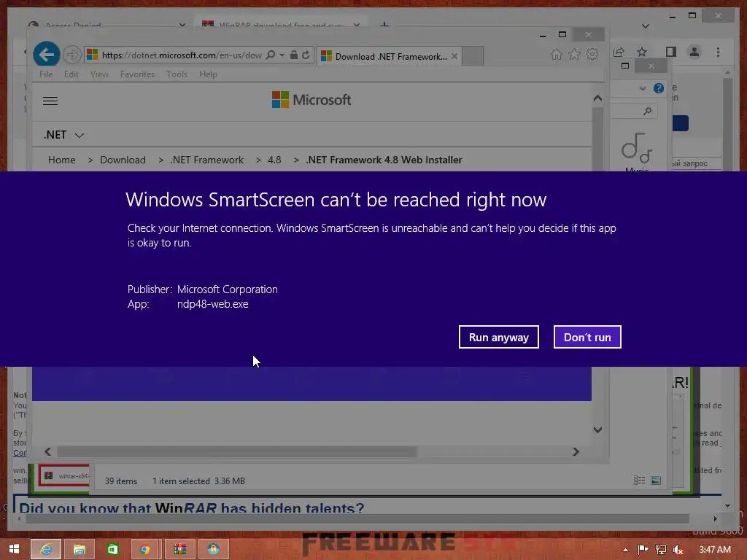Click the muted volume tray icon
The width and height of the screenshot is (747, 560).
(678, 550)
